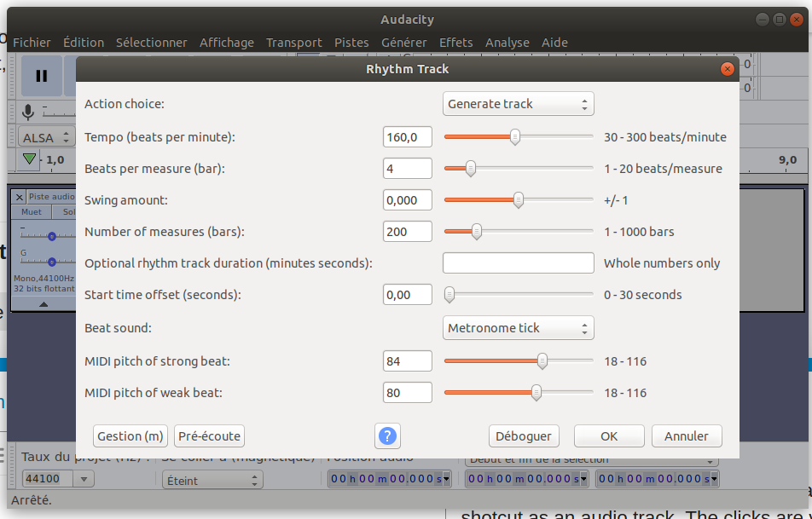This screenshot has height=519, width=812.
Task: Mute the track using the Muet button
Action: tap(32, 211)
